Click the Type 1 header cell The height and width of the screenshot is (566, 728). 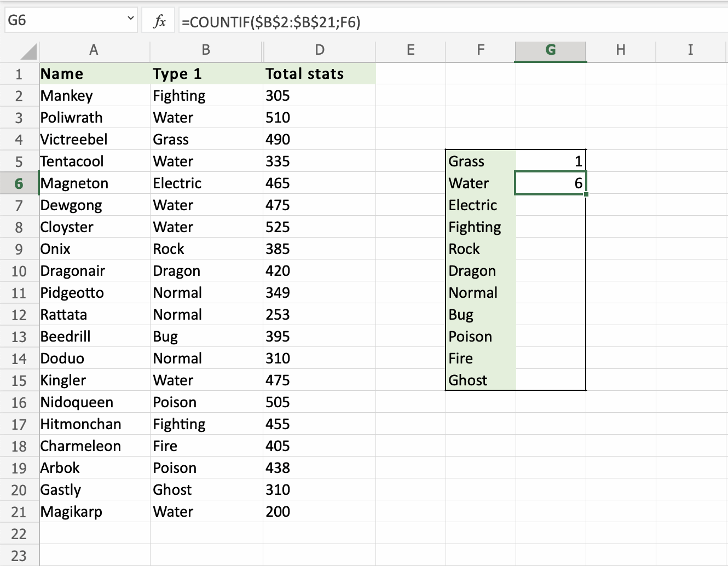coord(206,74)
